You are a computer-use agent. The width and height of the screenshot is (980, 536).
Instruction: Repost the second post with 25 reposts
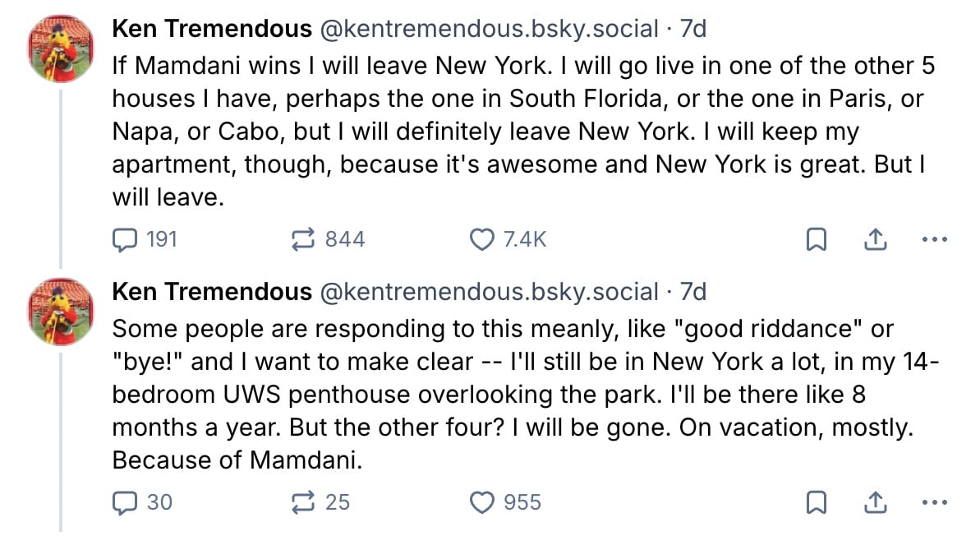click(306, 501)
